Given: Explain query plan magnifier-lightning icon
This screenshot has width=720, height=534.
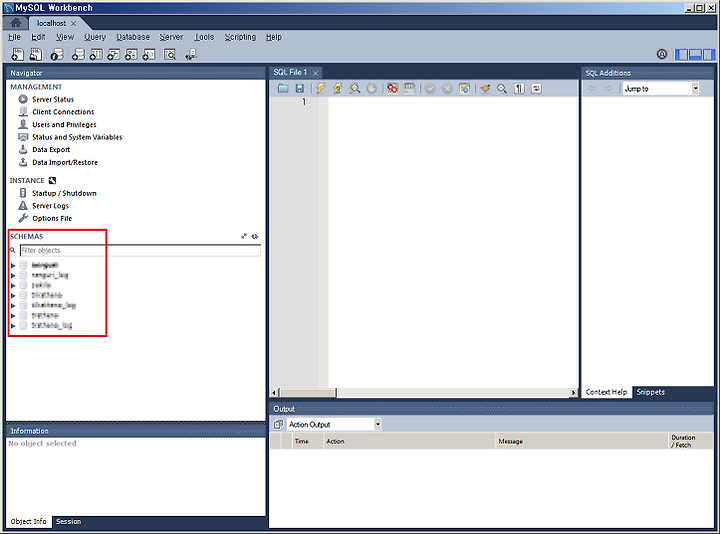Looking at the screenshot, I should [354, 88].
